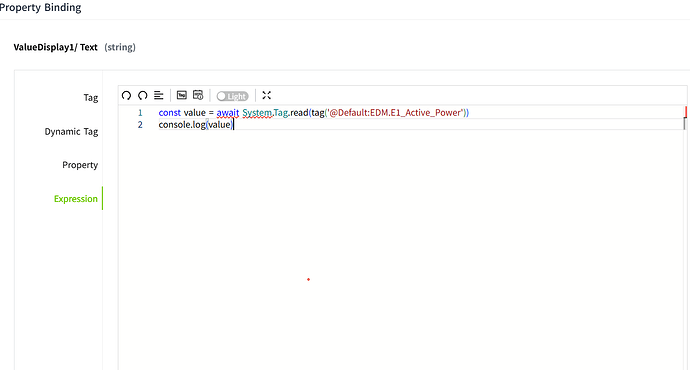Click the 'read' method name in line 1

[x=299, y=113]
